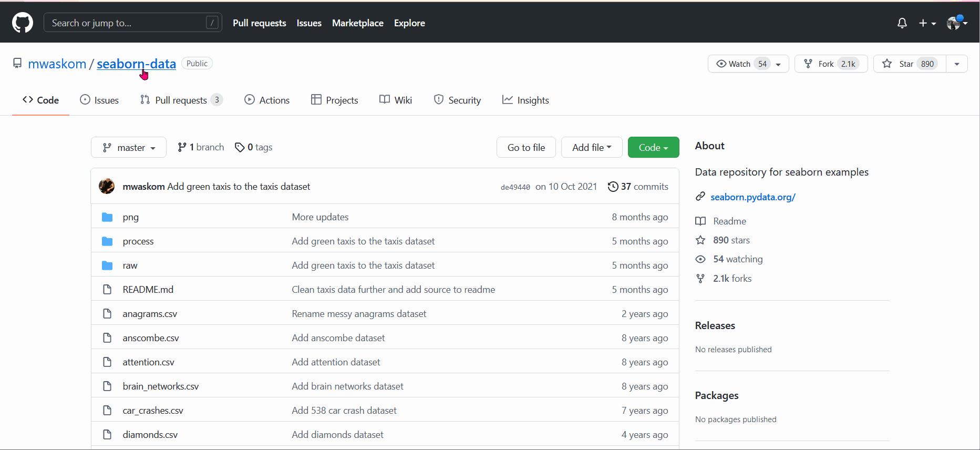
Task: Select the Code tab
Action: [x=40, y=100]
